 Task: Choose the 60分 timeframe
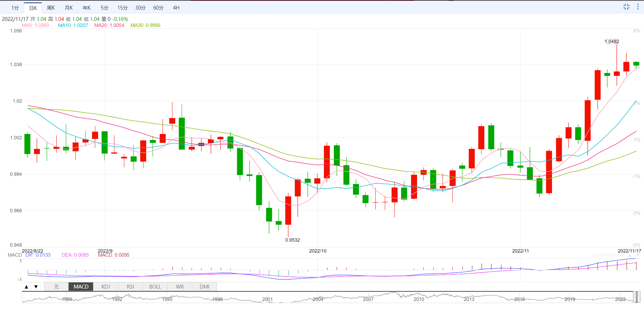click(158, 8)
